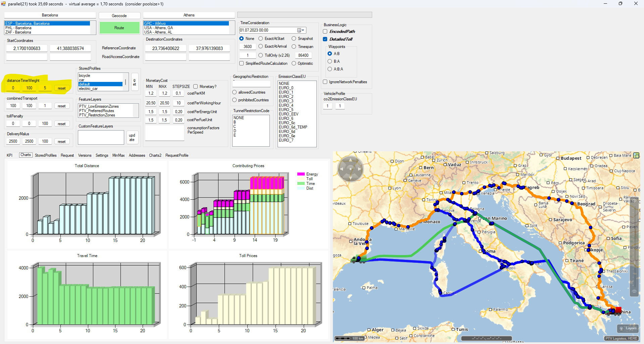
Task: Switch to the KPI tab
Action: point(10,155)
